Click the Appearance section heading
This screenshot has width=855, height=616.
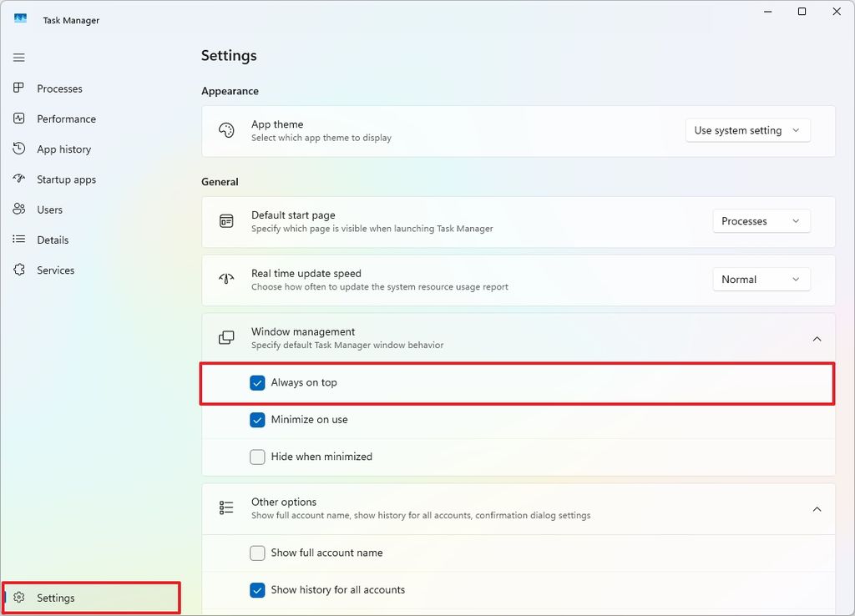pos(230,91)
